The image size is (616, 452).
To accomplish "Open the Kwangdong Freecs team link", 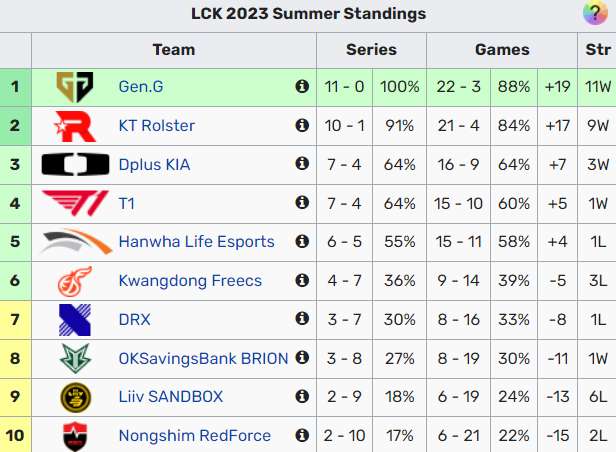I will coord(190,281).
